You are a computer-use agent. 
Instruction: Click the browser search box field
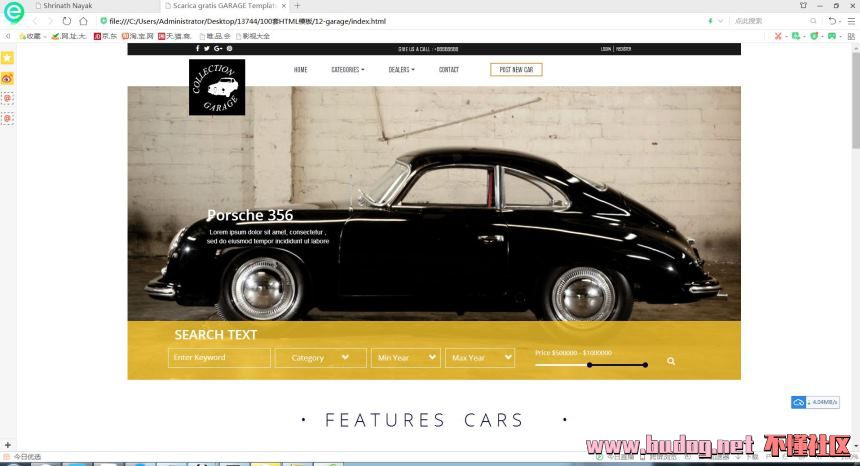(771, 21)
